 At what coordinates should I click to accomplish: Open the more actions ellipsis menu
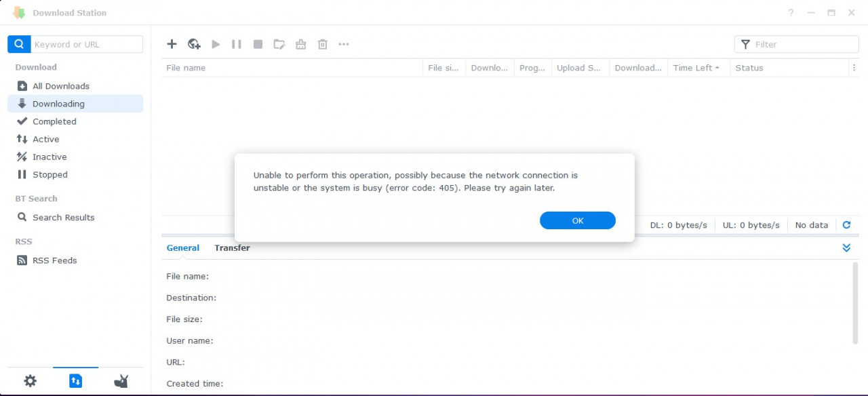pyautogui.click(x=344, y=44)
